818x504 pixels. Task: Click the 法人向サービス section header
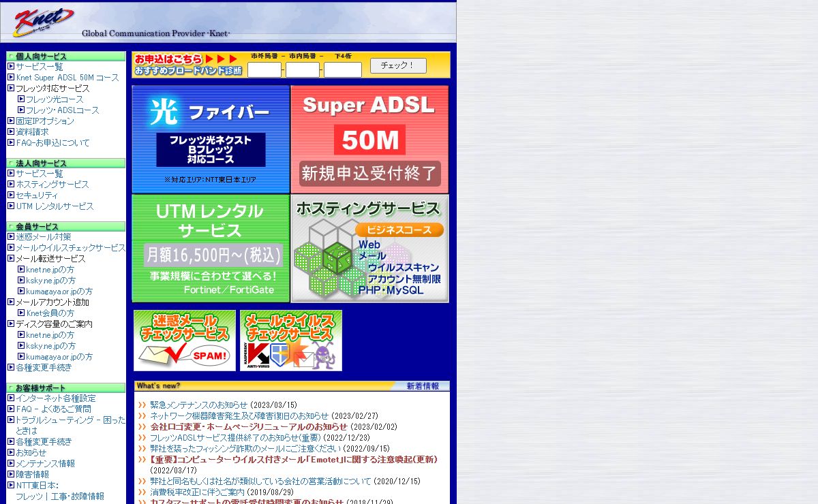pos(66,163)
